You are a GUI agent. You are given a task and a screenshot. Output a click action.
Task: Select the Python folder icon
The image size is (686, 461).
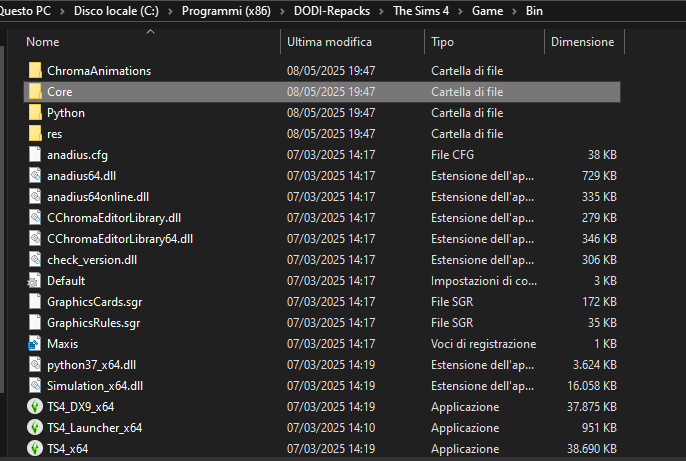coord(35,112)
